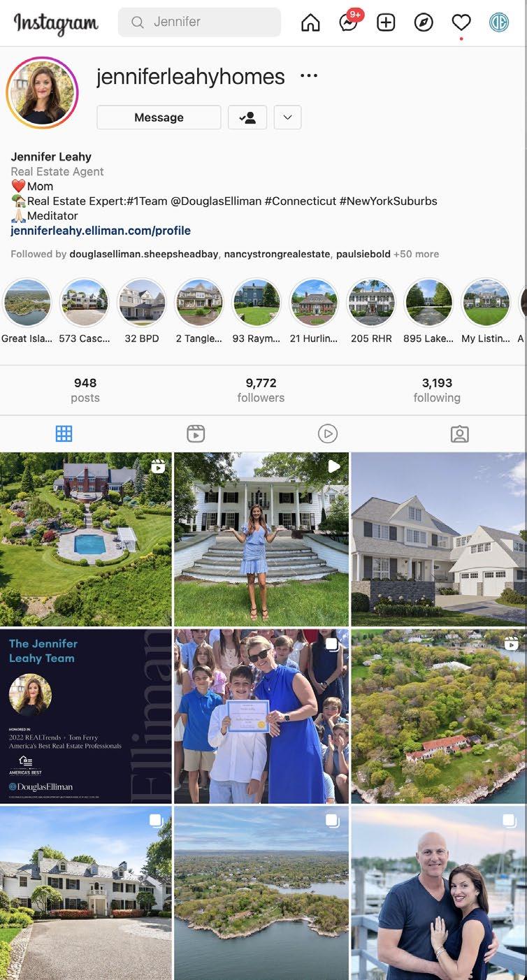Open the Explore compass icon
The width and height of the screenshot is (527, 980).
pyautogui.click(x=424, y=23)
